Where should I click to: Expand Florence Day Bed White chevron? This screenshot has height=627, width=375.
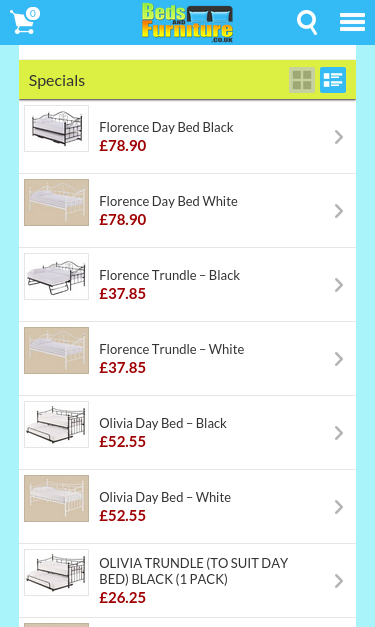click(339, 211)
